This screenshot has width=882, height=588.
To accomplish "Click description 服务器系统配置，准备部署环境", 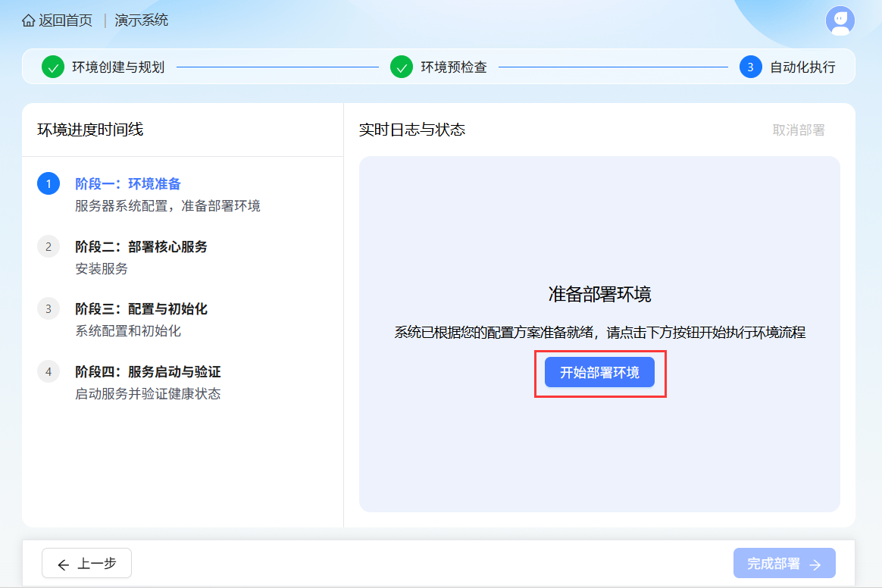I will [x=167, y=206].
